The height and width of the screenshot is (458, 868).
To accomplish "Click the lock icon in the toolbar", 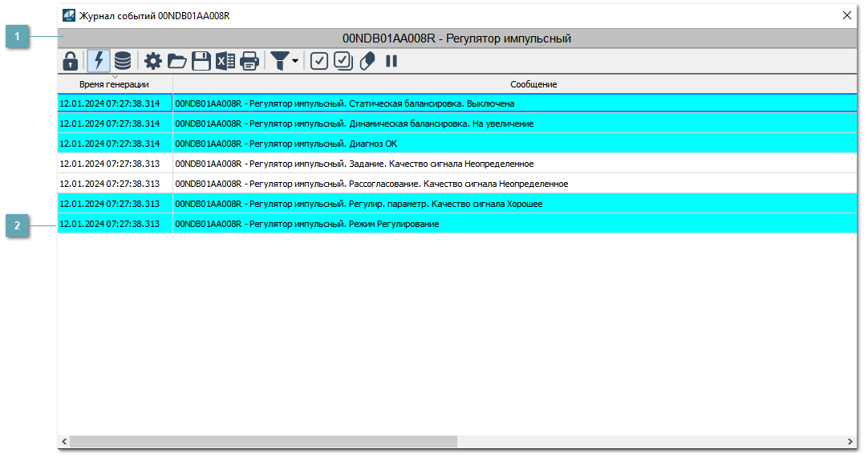I will click(x=71, y=61).
